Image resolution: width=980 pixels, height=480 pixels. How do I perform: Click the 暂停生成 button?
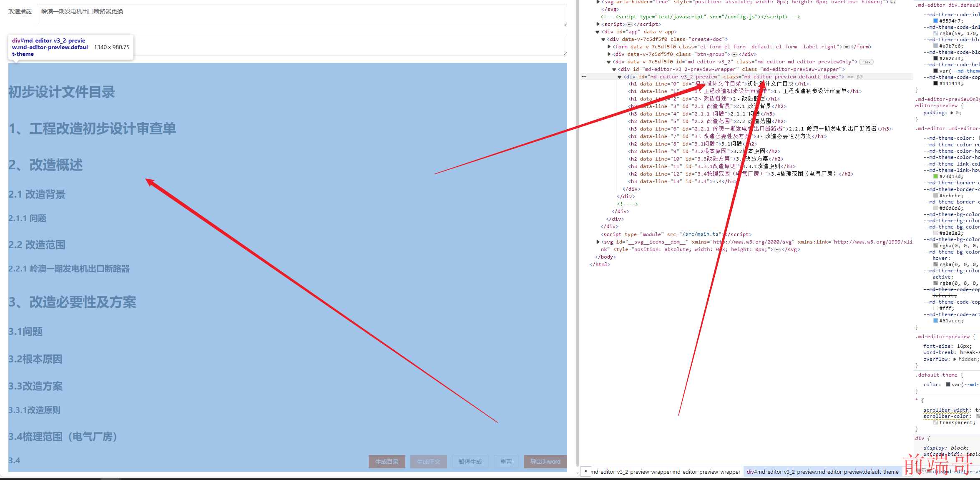click(x=470, y=462)
